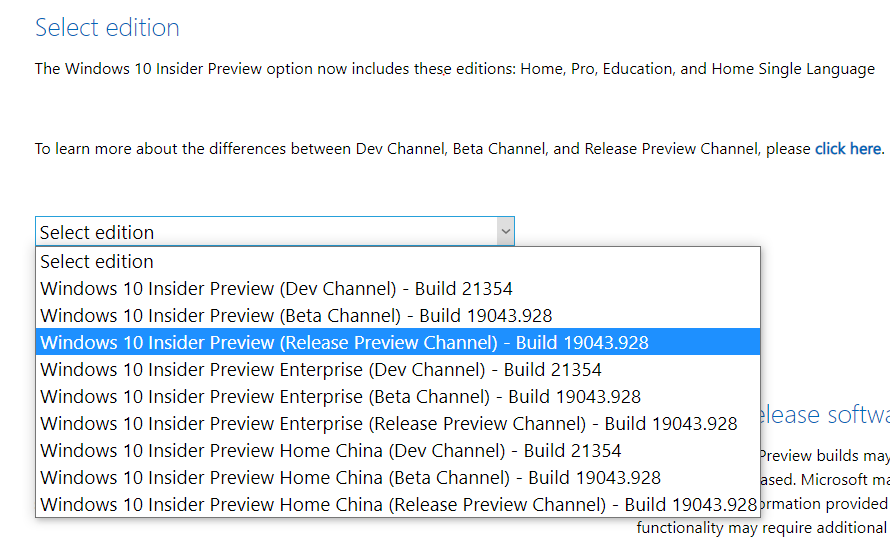
Task: Click the Insider Preview editions description text
Action: click(455, 69)
